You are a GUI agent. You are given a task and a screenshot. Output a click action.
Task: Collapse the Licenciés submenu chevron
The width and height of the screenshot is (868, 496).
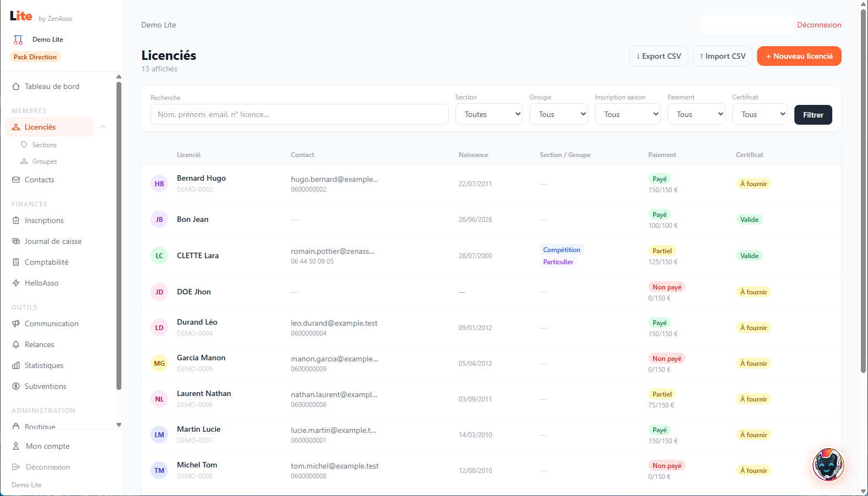pos(103,127)
